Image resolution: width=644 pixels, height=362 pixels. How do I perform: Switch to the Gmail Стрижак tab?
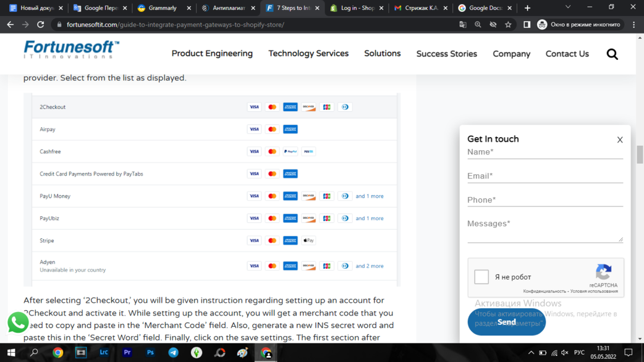click(421, 8)
